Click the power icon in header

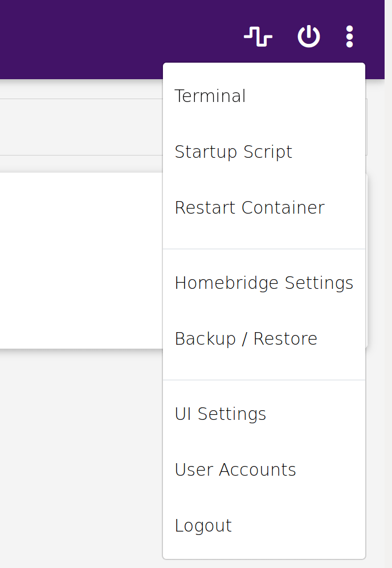(309, 37)
